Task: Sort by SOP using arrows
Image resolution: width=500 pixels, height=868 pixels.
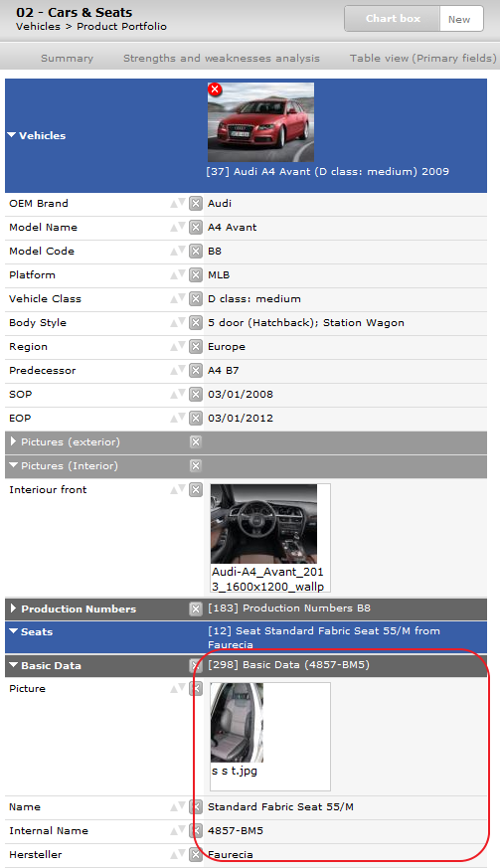Action: (178, 394)
